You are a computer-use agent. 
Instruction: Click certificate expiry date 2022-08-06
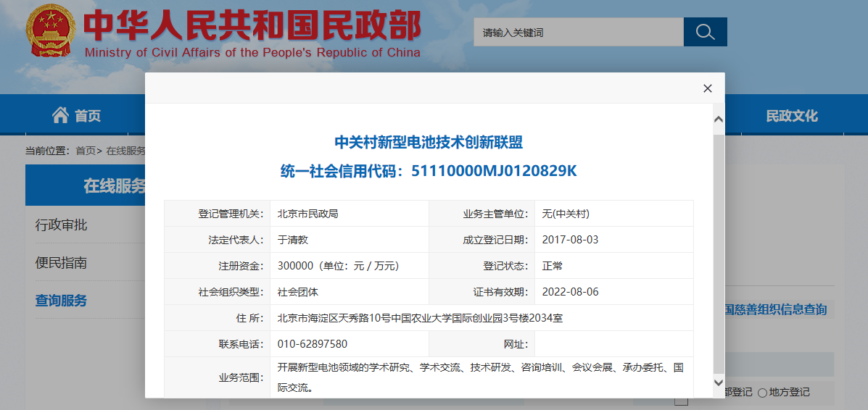(570, 292)
